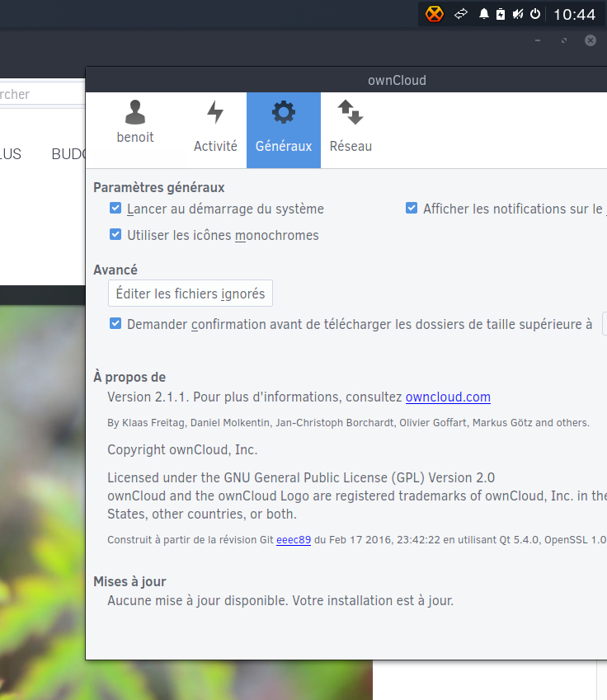The image size is (607, 700).
Task: Click Aucune mise à jour disponible text
Action: coord(280,600)
